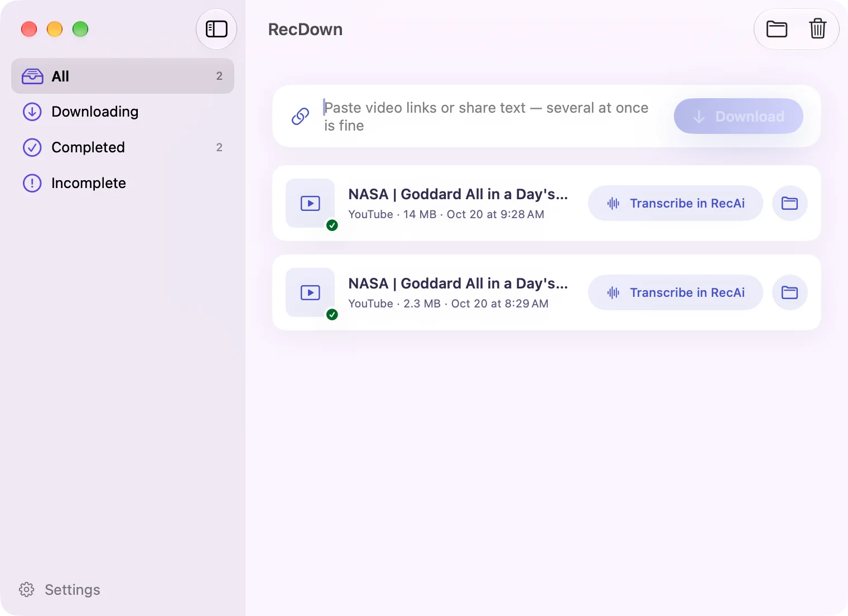This screenshot has width=848, height=616.
Task: Open downloads folder from the top toolbar
Action: click(777, 29)
